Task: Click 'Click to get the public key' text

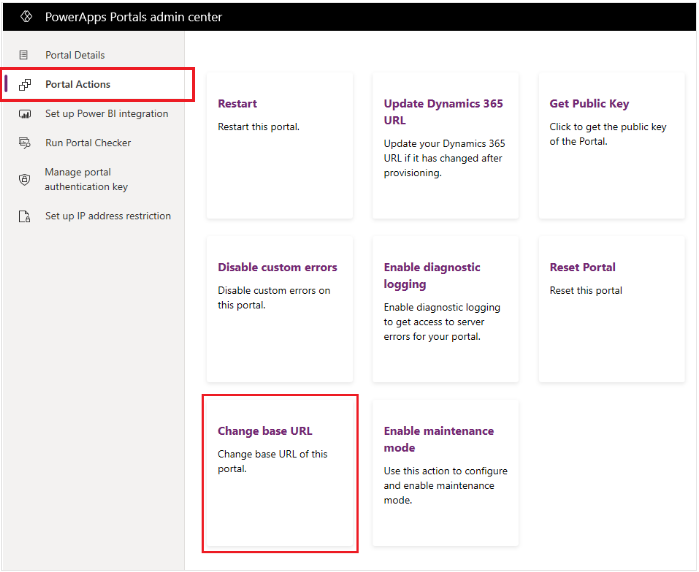Action: coord(608,134)
